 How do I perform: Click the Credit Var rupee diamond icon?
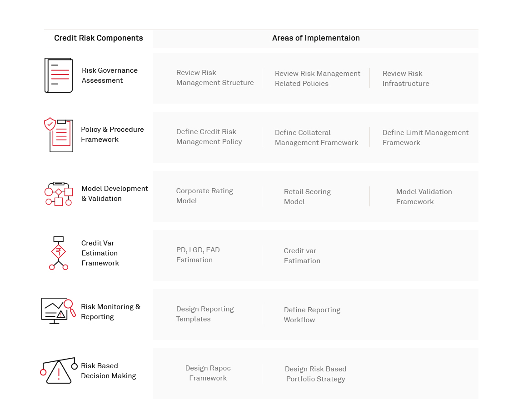click(59, 253)
